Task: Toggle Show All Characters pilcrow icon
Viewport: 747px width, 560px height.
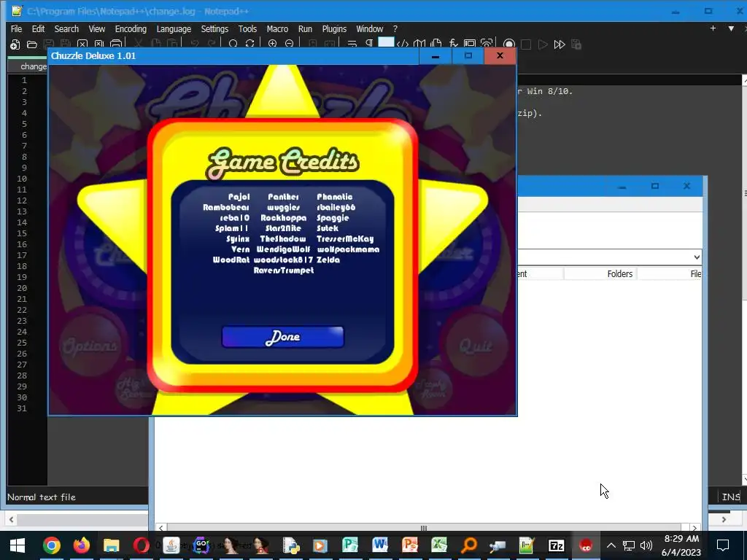Action: (x=368, y=44)
